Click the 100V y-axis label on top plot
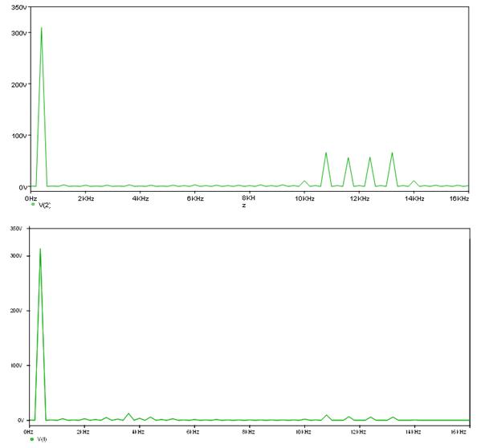Viewport: 477px width, 448px height. 19,136
